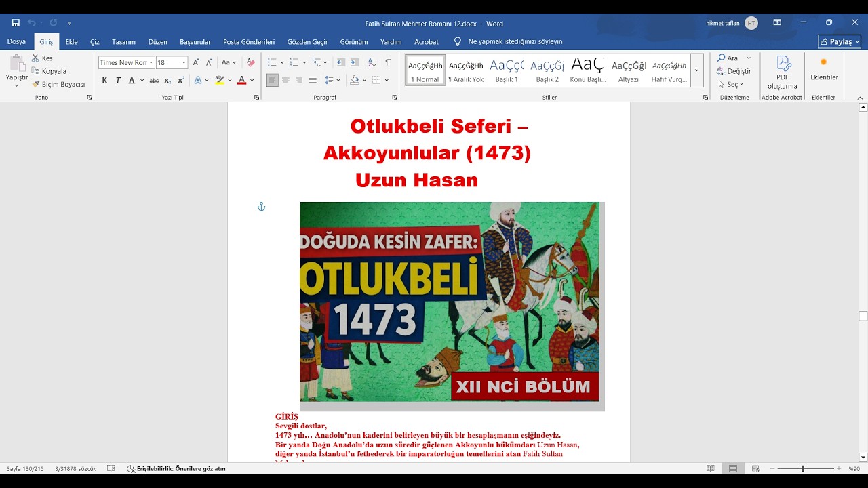The image size is (868, 488).
Task: Toggle underline (A) formatting
Action: point(132,80)
